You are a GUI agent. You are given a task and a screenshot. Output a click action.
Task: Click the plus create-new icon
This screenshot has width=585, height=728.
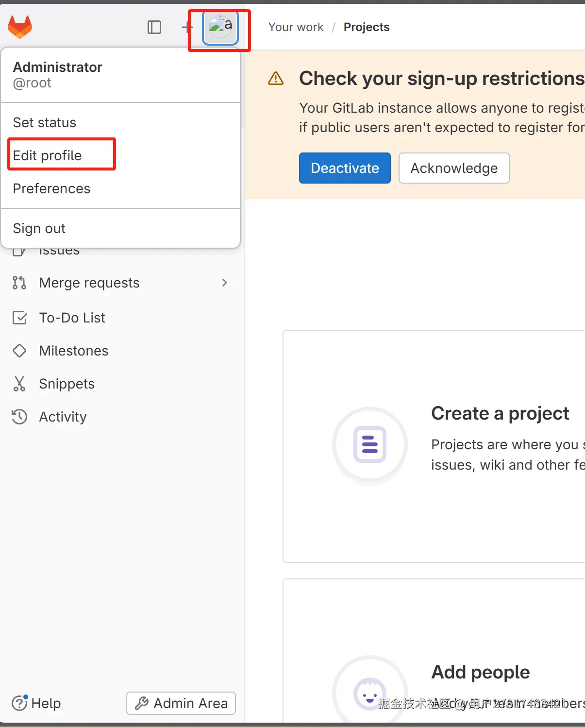[x=187, y=27]
